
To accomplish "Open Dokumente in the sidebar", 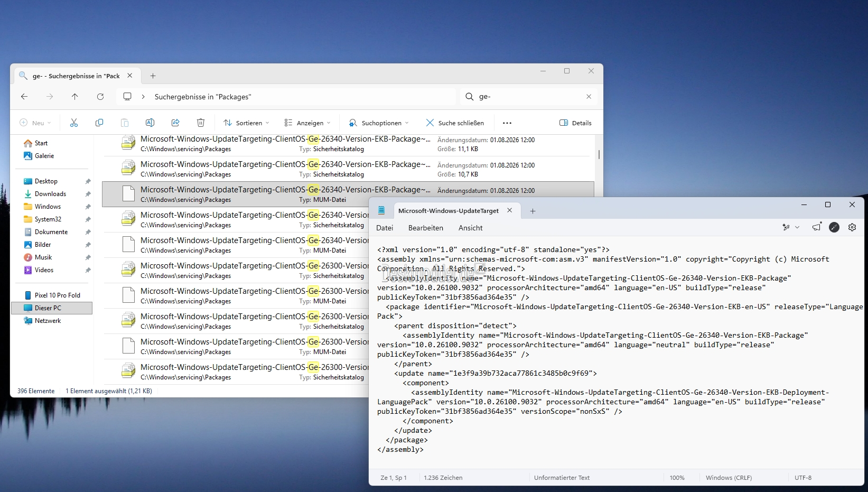I will [52, 232].
